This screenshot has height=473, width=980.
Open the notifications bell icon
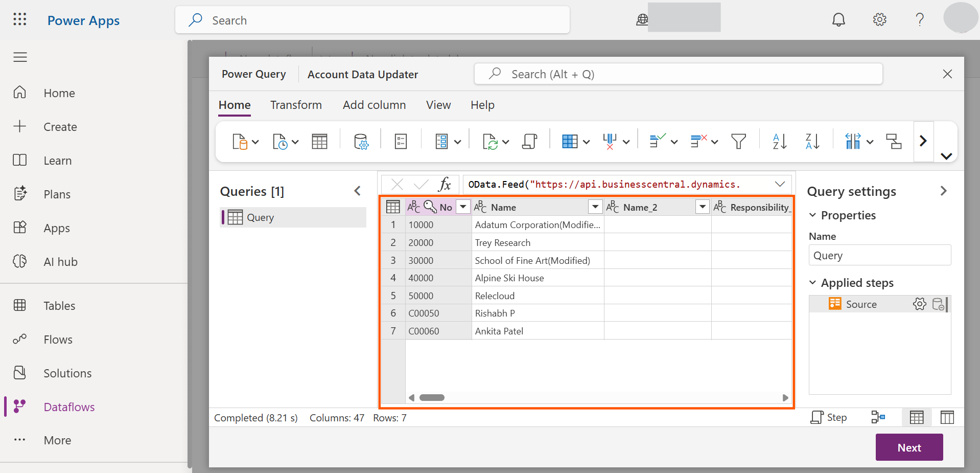838,20
